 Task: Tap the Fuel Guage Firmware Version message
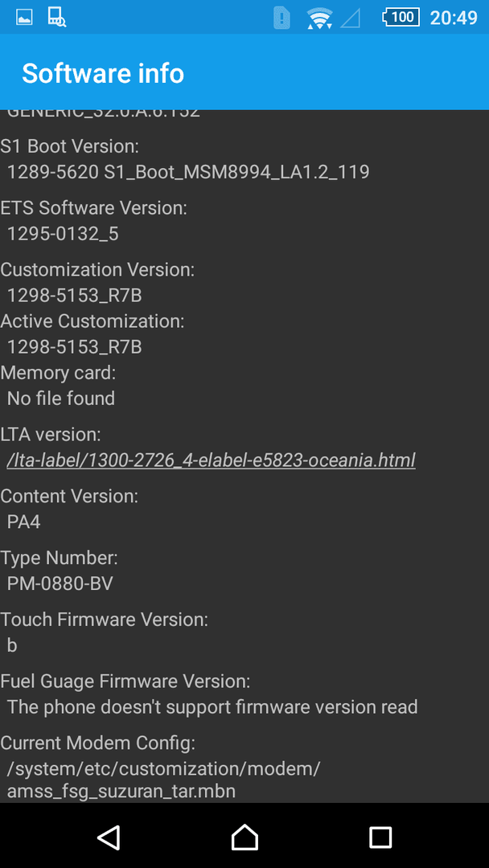point(212,707)
